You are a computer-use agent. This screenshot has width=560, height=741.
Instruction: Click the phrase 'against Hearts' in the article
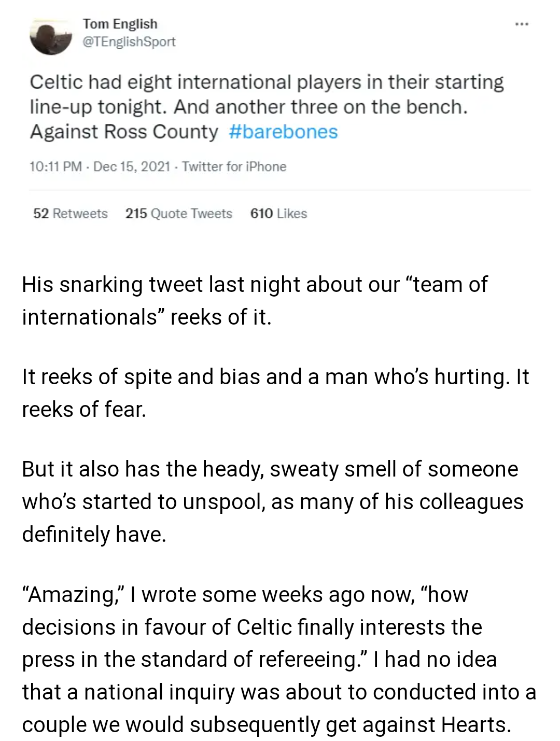pos(437,725)
